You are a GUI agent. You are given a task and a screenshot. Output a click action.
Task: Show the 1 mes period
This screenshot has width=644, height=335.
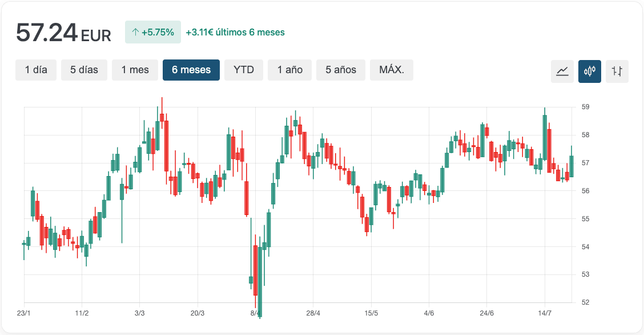click(x=135, y=70)
